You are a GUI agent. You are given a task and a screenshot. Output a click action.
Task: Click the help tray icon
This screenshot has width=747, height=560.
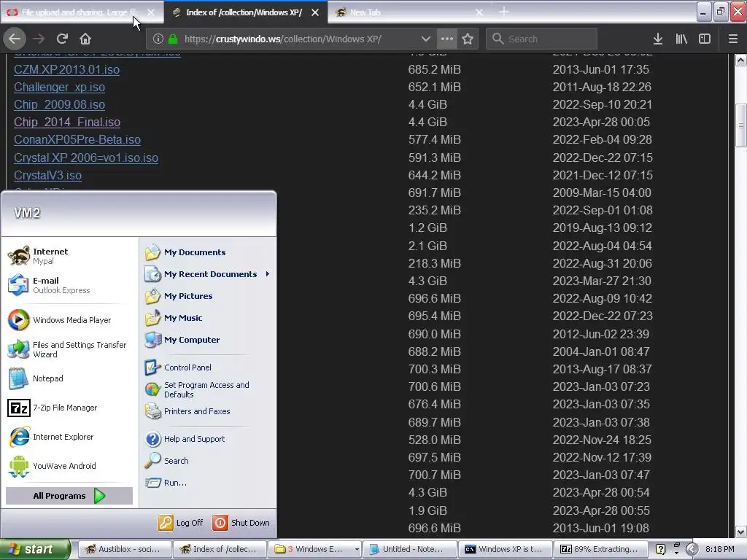click(x=661, y=549)
